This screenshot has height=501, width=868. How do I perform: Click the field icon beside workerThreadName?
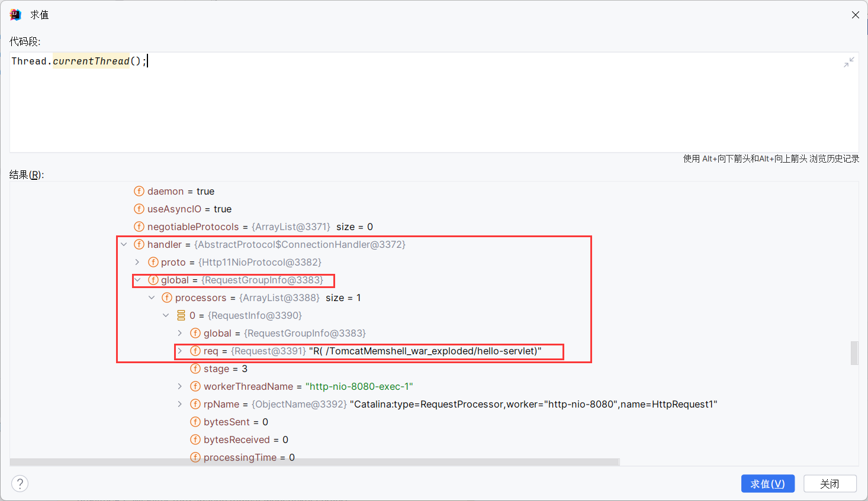pyautogui.click(x=195, y=386)
